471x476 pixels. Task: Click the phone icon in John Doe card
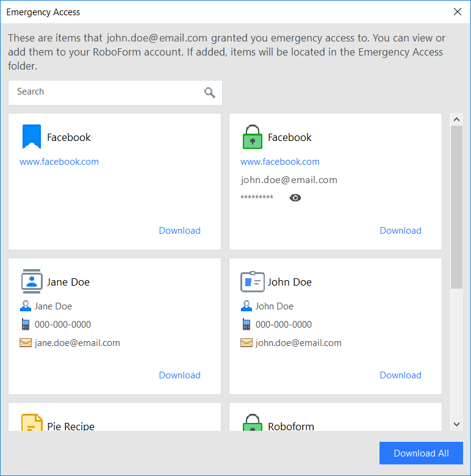(246, 324)
